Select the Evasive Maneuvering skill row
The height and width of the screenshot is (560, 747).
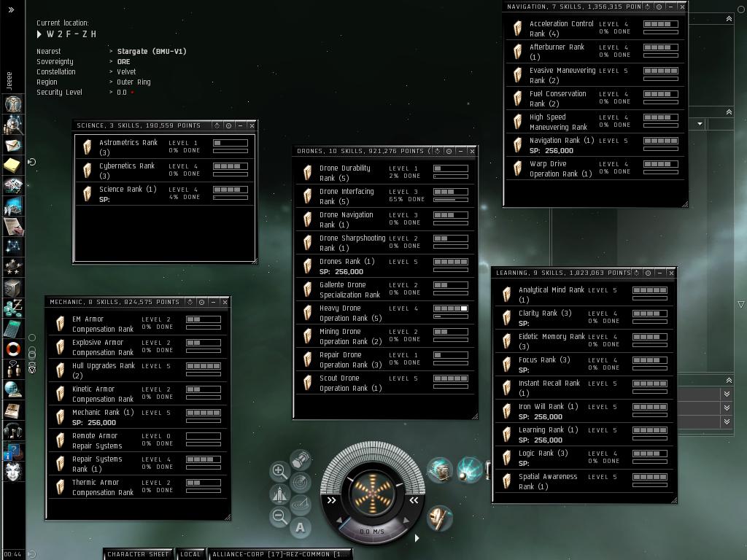point(595,75)
